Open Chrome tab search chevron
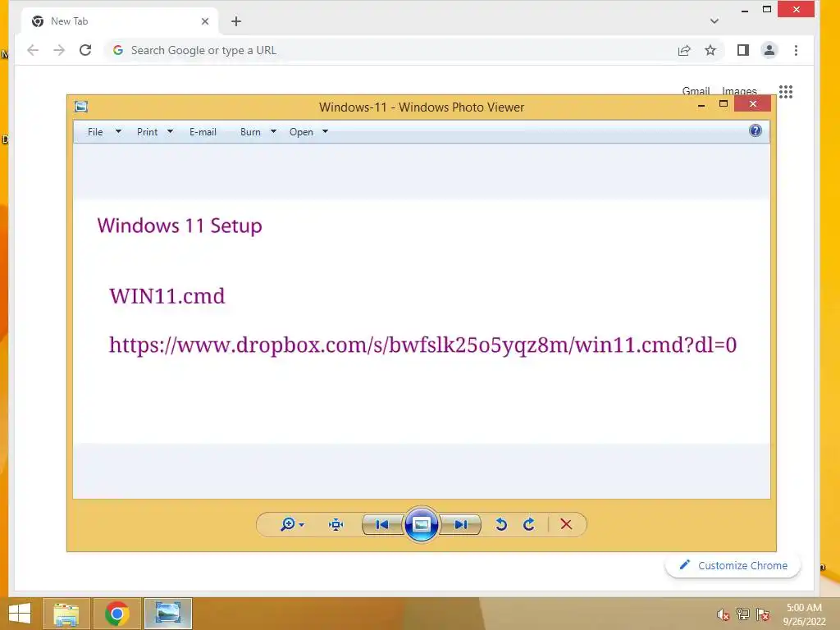Image resolution: width=840 pixels, height=630 pixels. [x=714, y=21]
